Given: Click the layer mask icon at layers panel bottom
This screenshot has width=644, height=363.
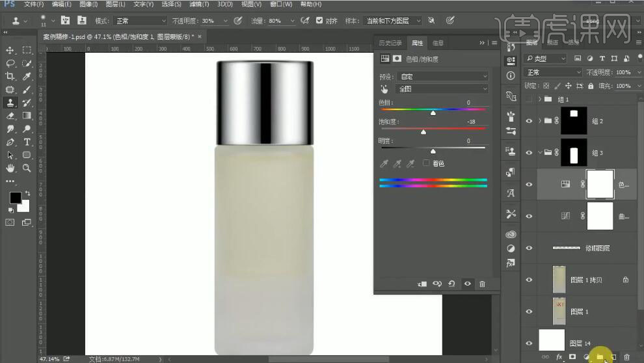Looking at the screenshot, I should tap(572, 356).
